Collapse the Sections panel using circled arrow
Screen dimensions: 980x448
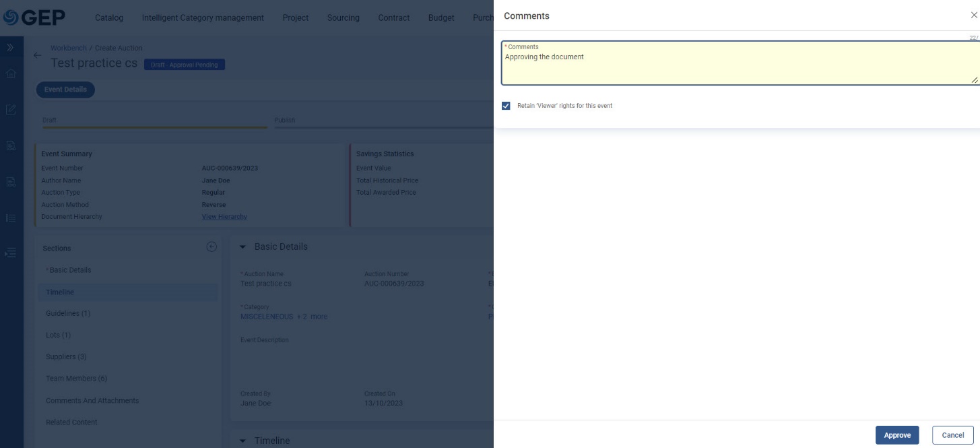tap(211, 247)
